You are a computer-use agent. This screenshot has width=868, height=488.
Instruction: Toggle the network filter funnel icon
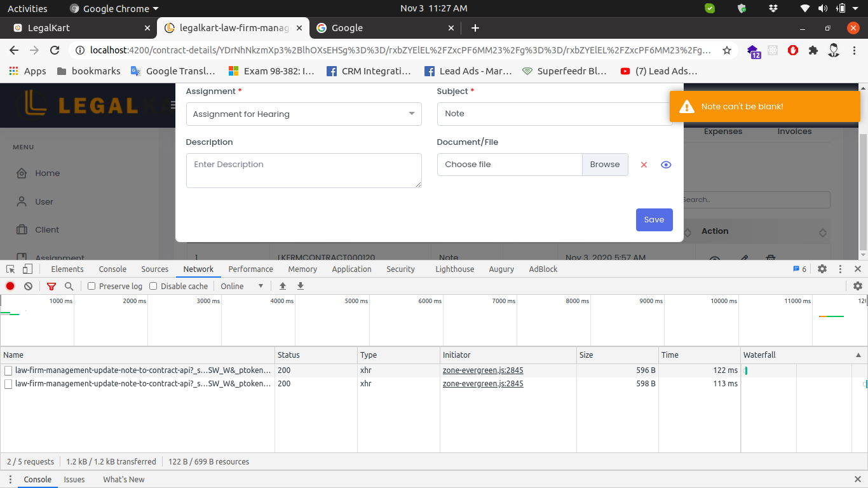[51, 287]
